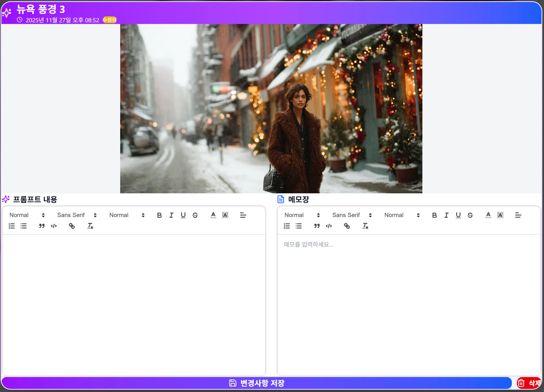This screenshot has width=544, height=392.
Task: Toggle italic in the memo editor
Action: [x=446, y=215]
